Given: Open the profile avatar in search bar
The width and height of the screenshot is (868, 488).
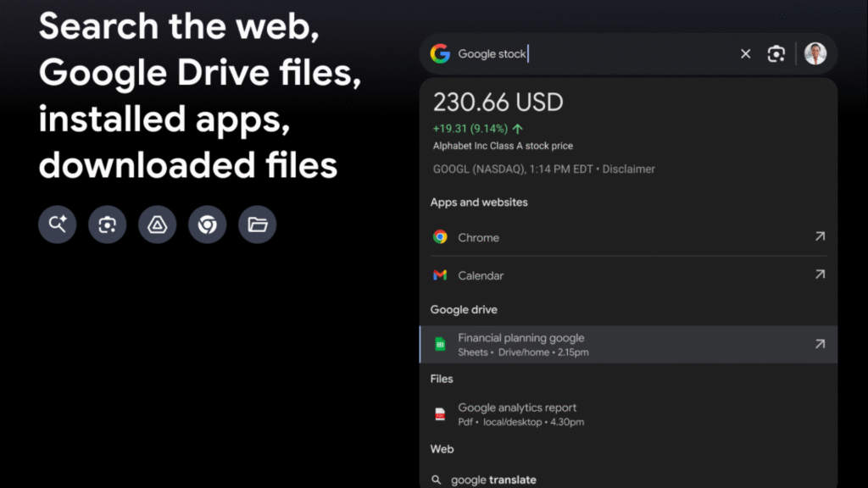Looking at the screenshot, I should (815, 54).
